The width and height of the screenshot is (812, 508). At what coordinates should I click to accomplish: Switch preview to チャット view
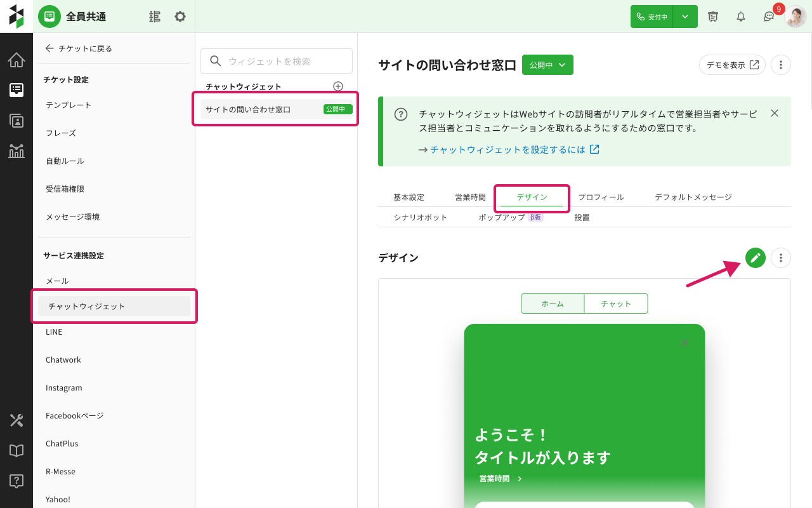click(x=615, y=304)
